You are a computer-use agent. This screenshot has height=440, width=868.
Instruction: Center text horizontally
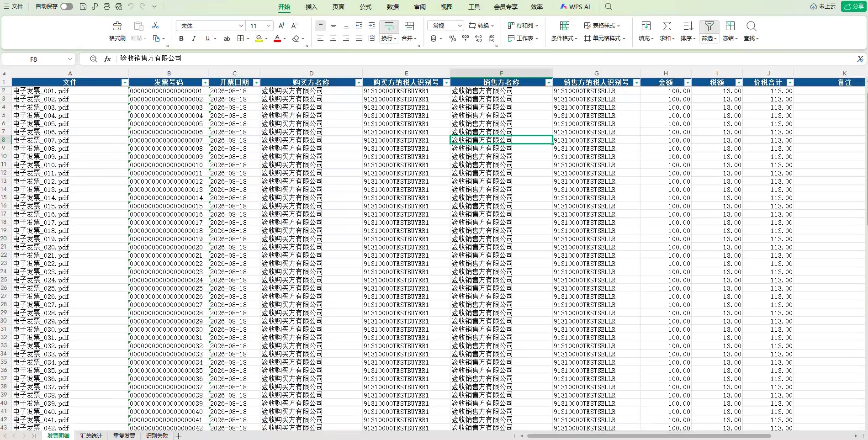click(333, 38)
